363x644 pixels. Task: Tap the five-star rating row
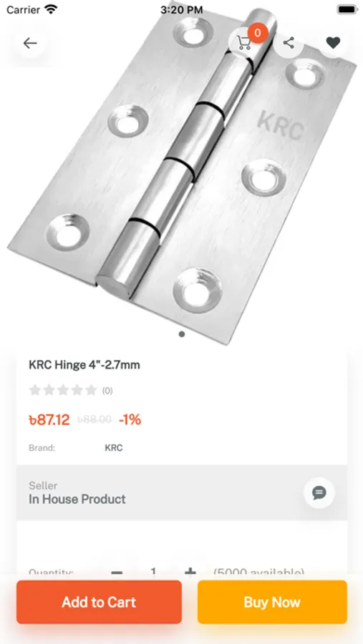point(63,390)
